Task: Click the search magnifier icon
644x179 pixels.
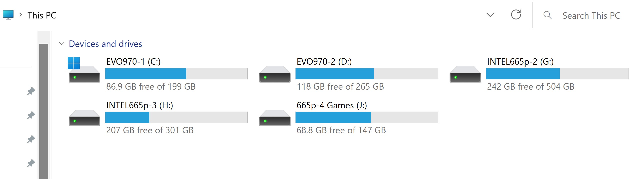Action: coord(547,15)
